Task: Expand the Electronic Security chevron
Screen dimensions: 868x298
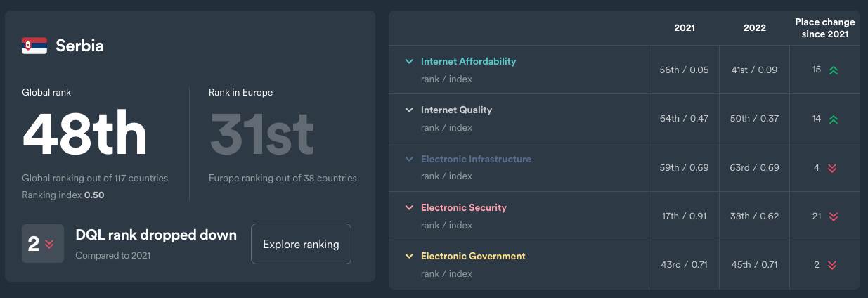Action: 409,207
